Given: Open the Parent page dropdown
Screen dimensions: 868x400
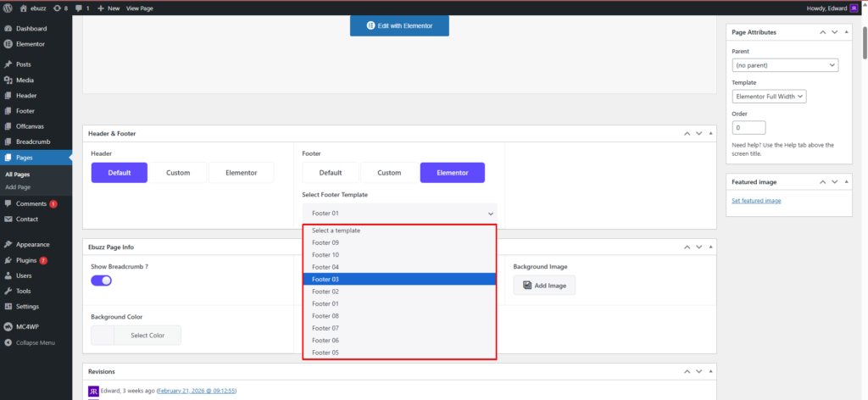Looking at the screenshot, I should pyautogui.click(x=784, y=65).
